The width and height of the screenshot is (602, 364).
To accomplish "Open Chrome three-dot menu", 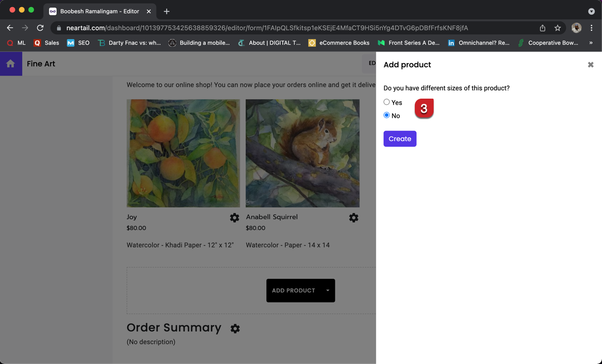I will 592,28.
